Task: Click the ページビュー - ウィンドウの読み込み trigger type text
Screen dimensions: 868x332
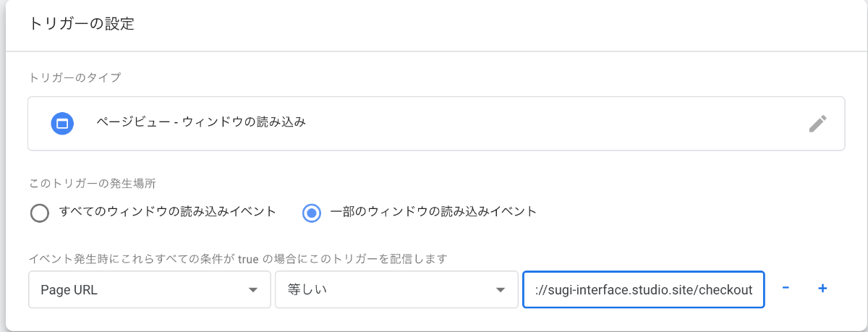Action: click(x=201, y=122)
